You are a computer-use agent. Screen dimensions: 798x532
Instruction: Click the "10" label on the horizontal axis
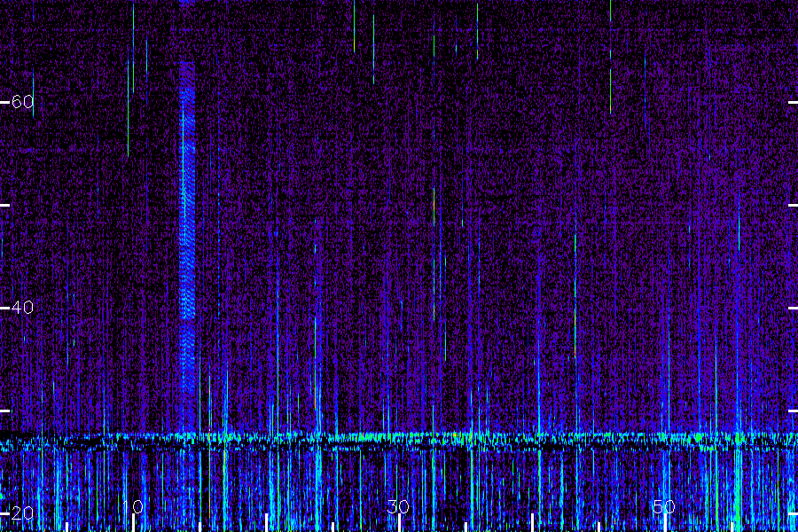pos(133,507)
